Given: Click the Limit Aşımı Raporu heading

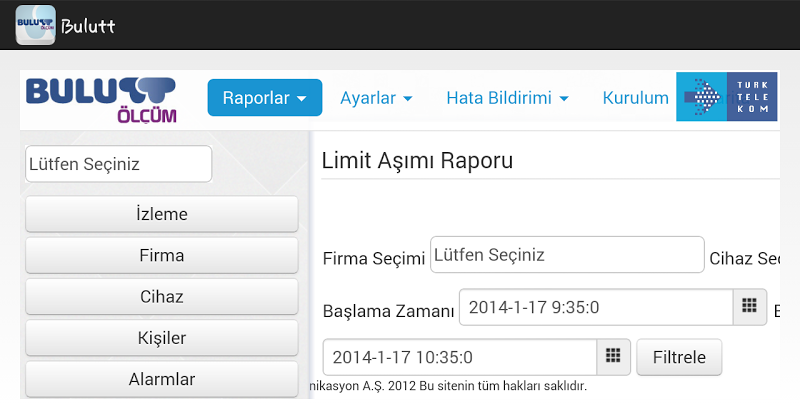Looking at the screenshot, I should point(417,161).
